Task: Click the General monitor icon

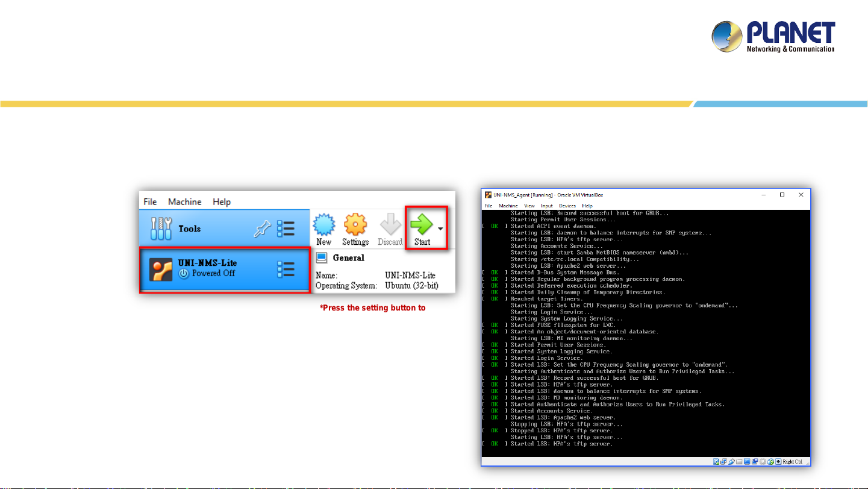Action: pyautogui.click(x=322, y=258)
